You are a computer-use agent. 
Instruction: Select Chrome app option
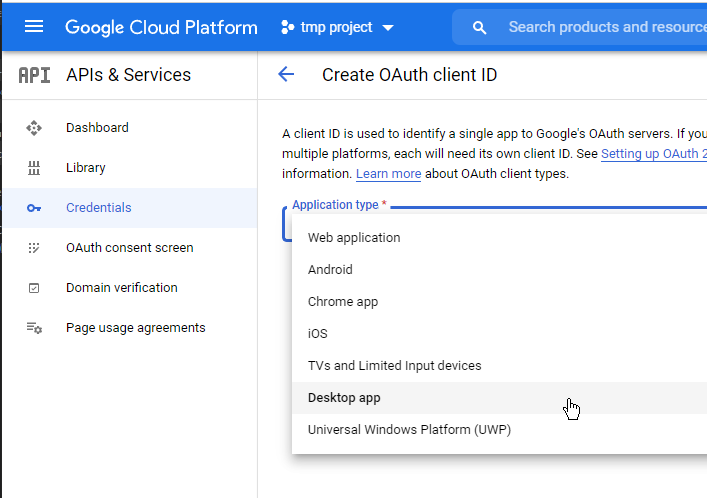click(x=343, y=302)
